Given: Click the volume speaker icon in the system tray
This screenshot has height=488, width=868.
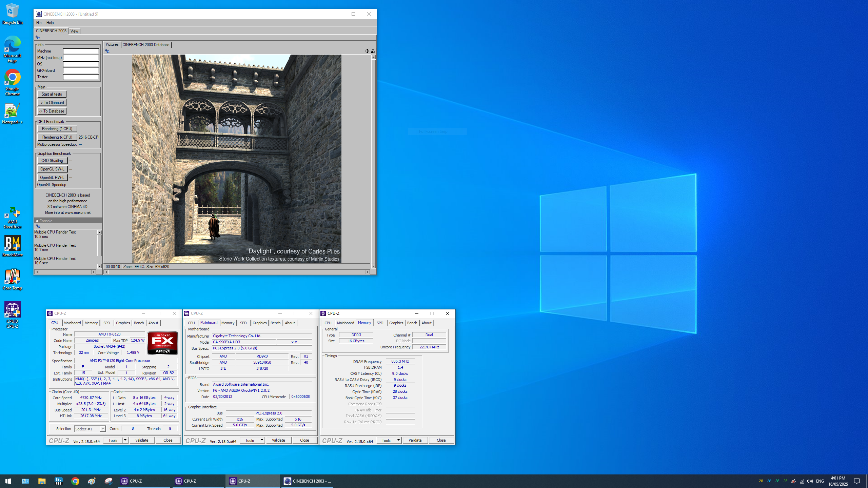Looking at the screenshot, I should coord(810,481).
